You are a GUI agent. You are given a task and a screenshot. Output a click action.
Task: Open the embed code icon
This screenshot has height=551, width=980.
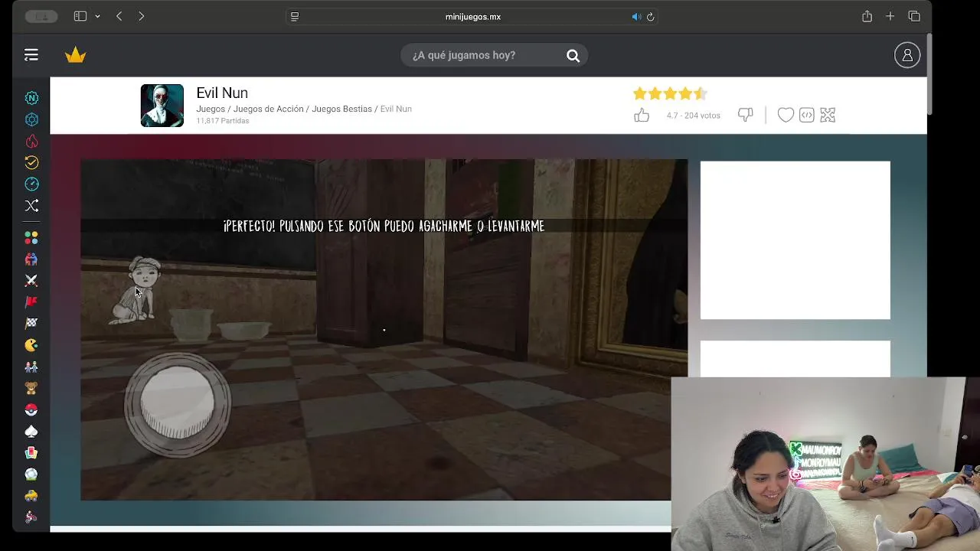(x=806, y=115)
